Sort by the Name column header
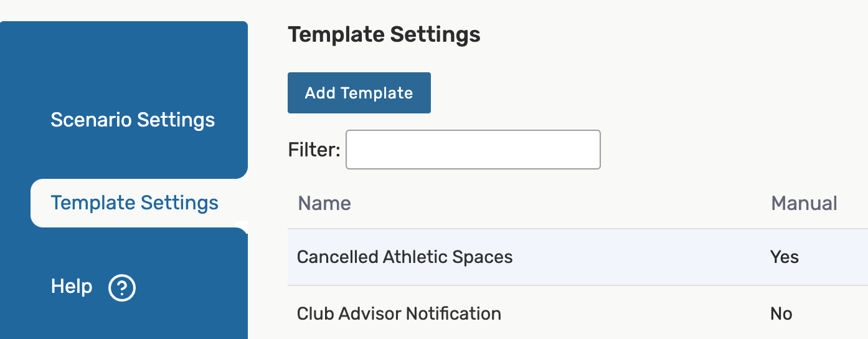 coord(324,203)
